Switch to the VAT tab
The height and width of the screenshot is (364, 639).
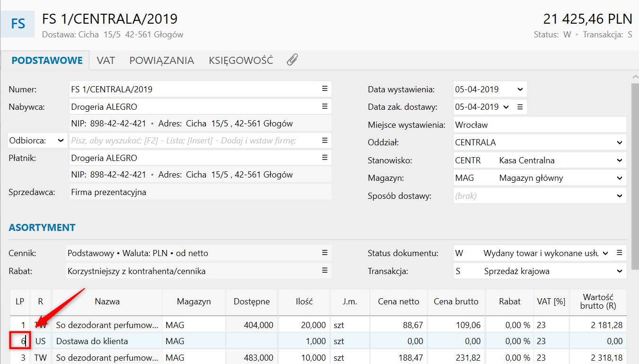click(106, 61)
